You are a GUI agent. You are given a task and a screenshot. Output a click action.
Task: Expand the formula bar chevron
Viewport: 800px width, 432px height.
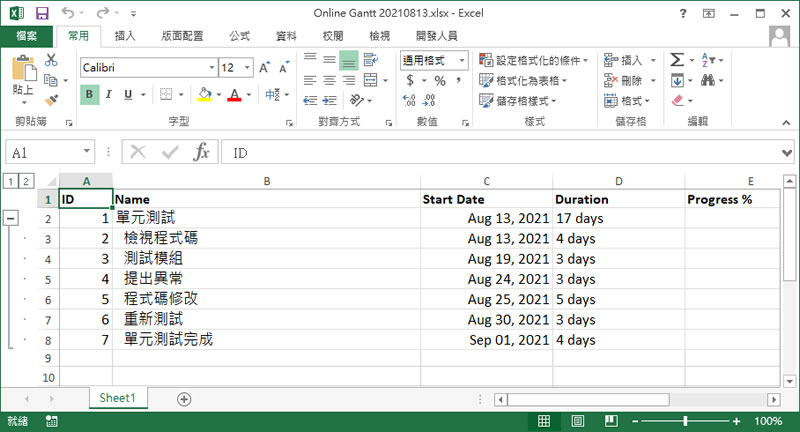coord(787,153)
